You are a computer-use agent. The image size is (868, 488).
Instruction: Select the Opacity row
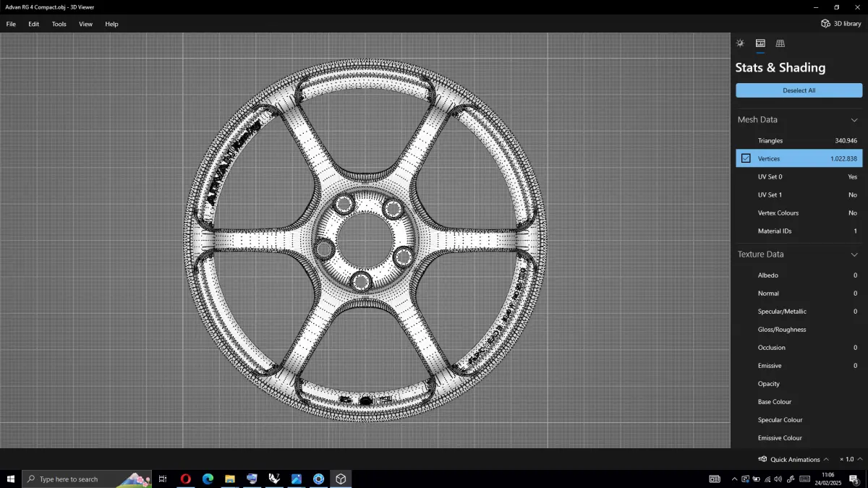click(799, 383)
